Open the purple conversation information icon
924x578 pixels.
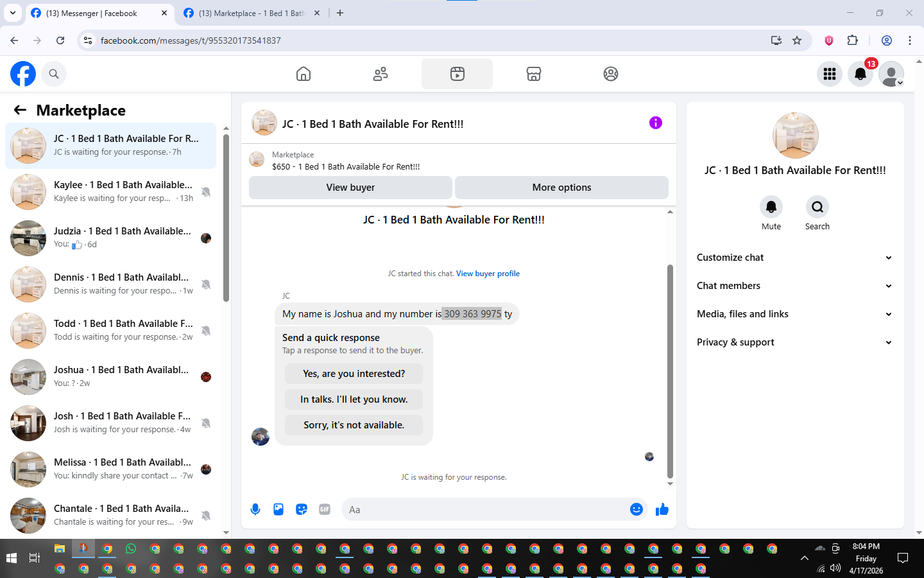[x=655, y=123]
